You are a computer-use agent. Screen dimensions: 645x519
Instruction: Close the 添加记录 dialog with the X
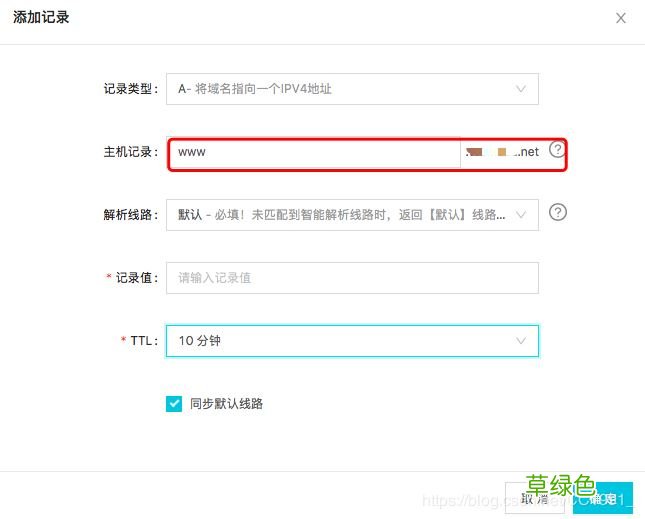pos(621,18)
